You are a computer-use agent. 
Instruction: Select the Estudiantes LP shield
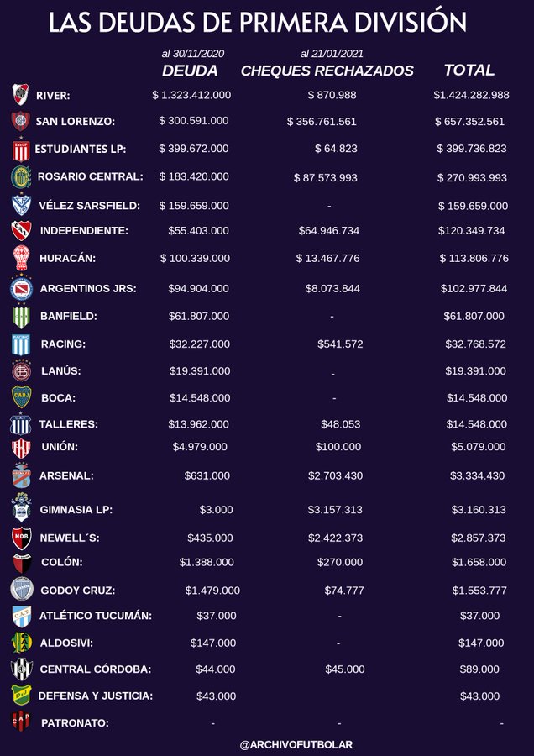click(x=20, y=150)
